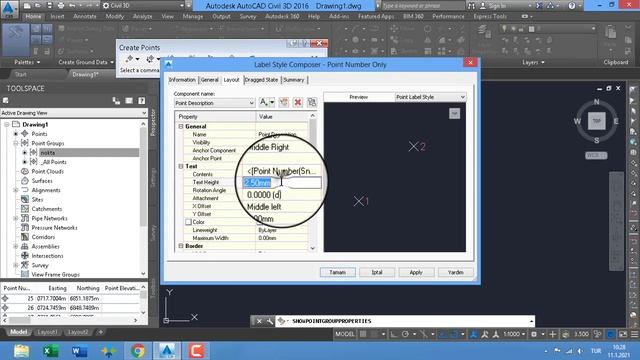Delete the current component with red X

pos(298,102)
